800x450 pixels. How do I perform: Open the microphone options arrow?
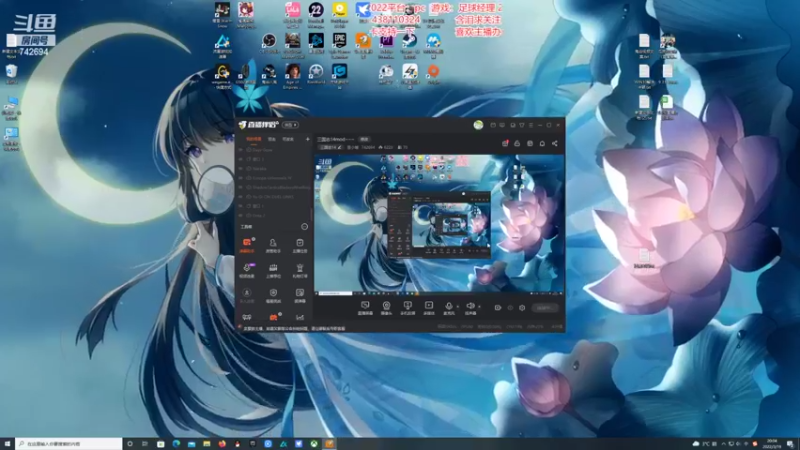tap(458, 306)
